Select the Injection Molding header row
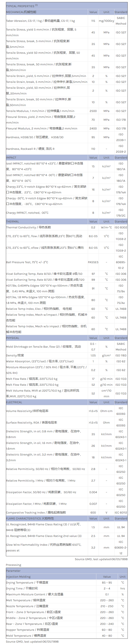The height and width of the screenshot is (644, 132). [x=19, y=576]
